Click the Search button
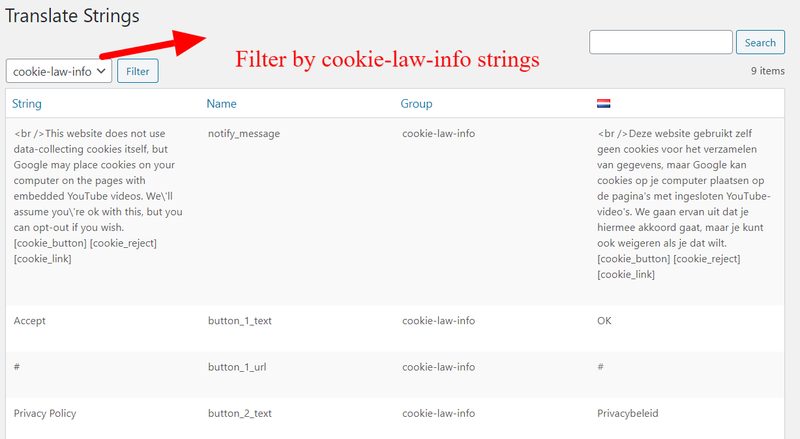 760,42
